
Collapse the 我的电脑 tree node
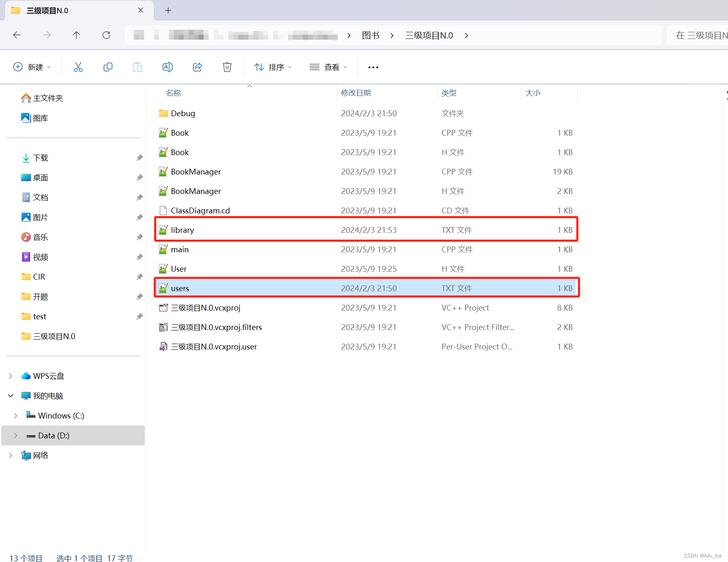tap(11, 396)
